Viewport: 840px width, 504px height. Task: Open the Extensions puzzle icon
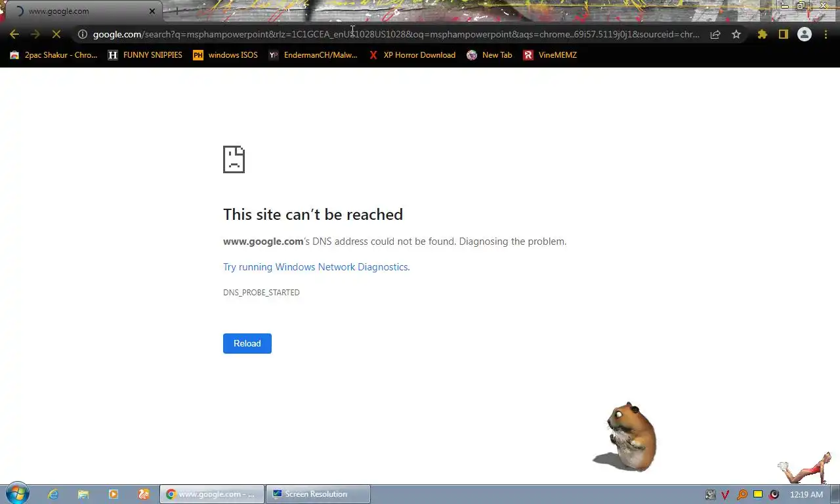tap(762, 34)
